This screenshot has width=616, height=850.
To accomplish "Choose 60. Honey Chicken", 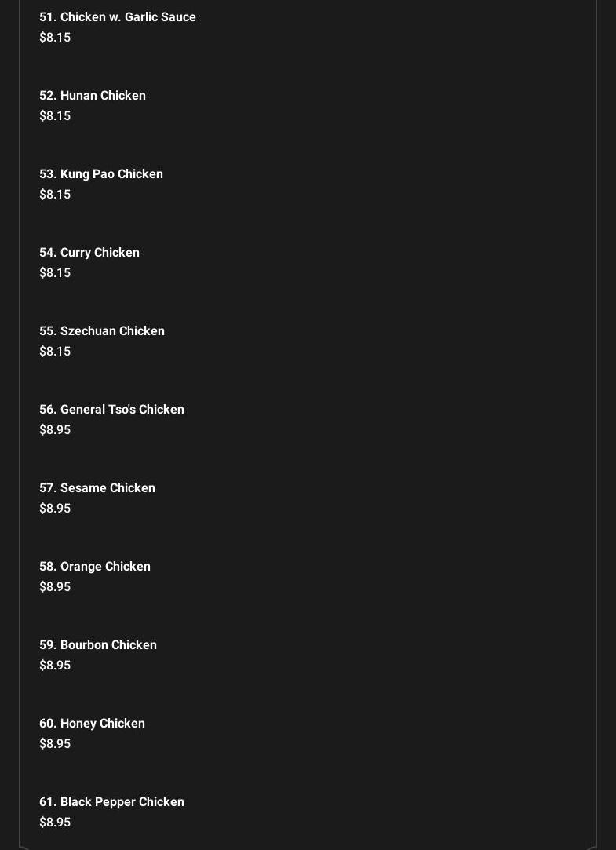I will [92, 724].
